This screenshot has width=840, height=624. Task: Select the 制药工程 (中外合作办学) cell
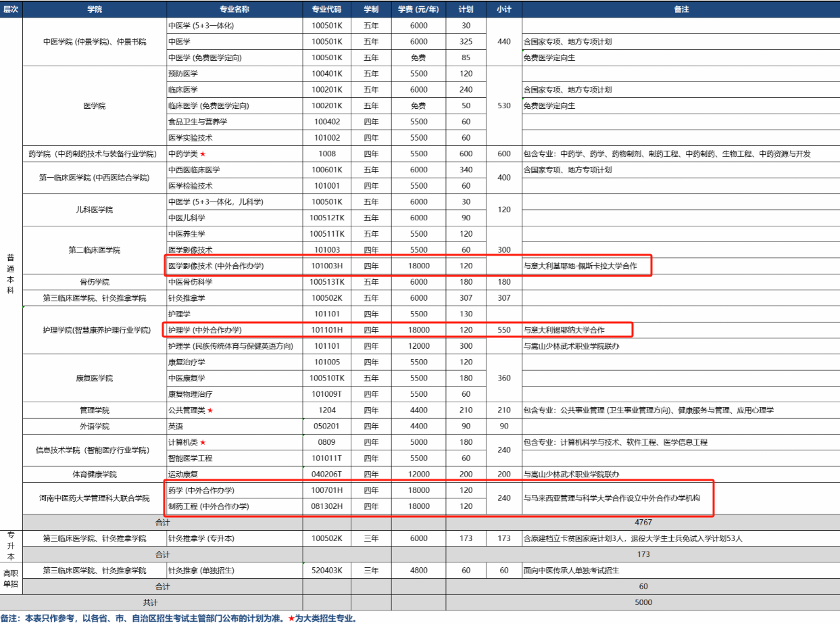234,506
